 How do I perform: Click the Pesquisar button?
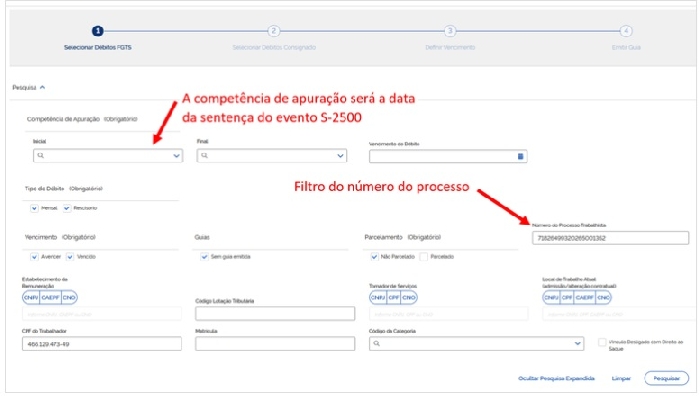667,379
